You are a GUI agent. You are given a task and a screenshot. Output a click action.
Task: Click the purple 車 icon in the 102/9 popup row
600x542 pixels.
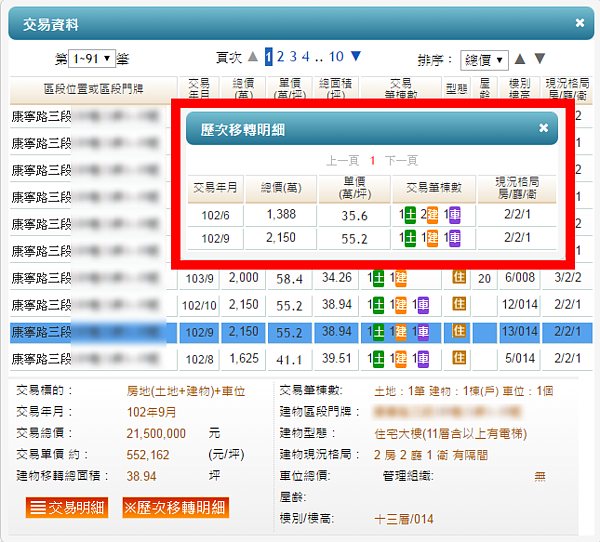tap(455, 238)
